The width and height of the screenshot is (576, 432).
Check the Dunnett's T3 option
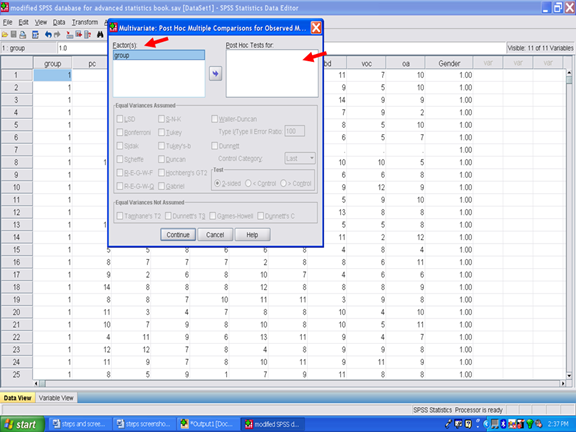[168, 216]
